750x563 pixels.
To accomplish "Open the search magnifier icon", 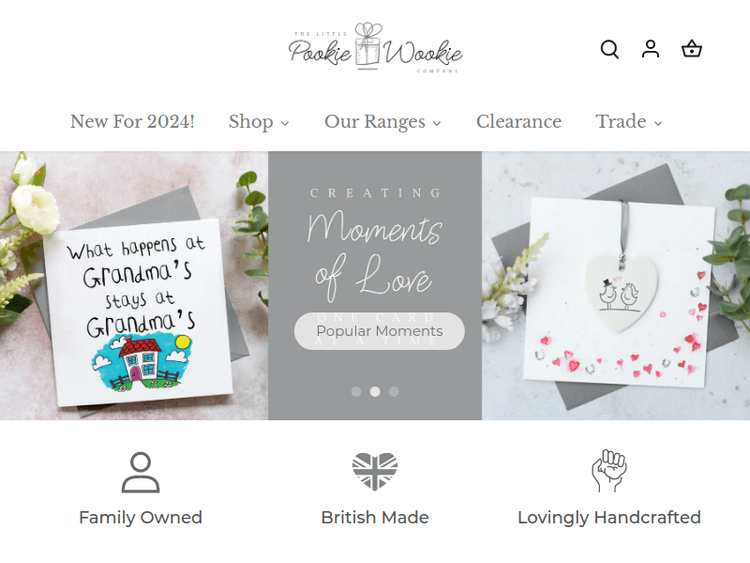I will click(609, 49).
